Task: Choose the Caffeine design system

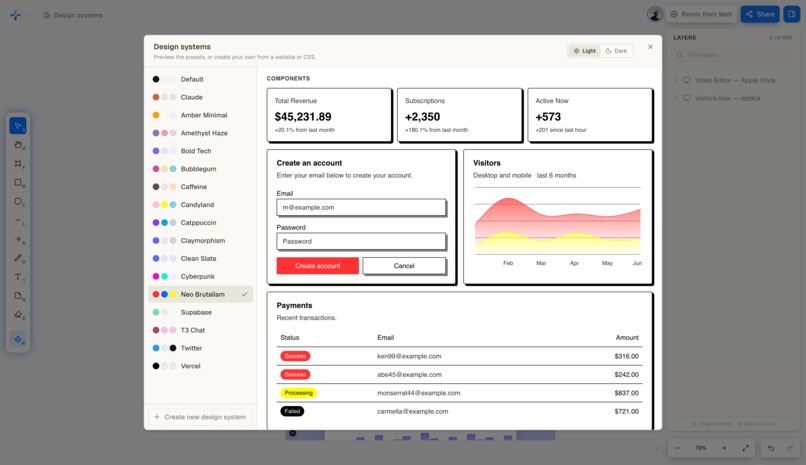Action: click(x=200, y=187)
